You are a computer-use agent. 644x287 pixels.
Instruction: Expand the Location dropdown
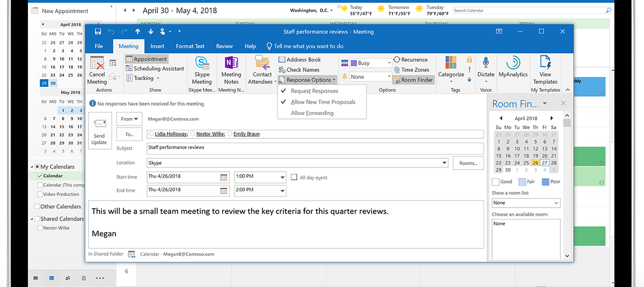tap(444, 163)
